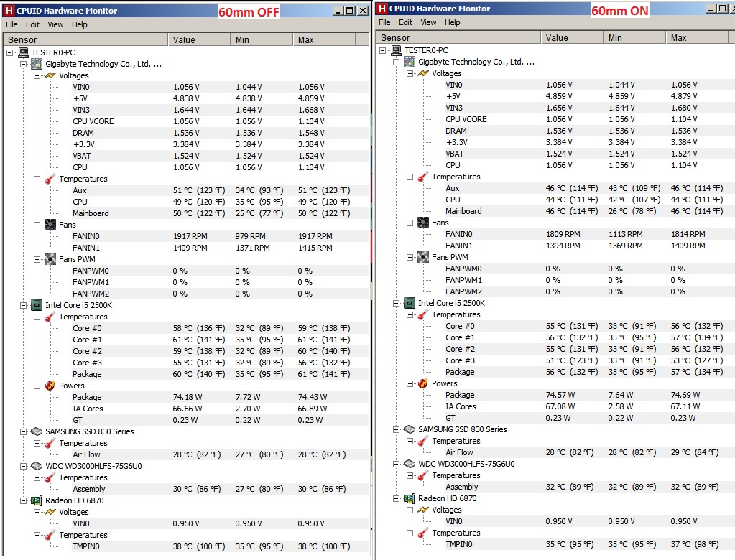Open the View menu in right window

[x=428, y=22]
